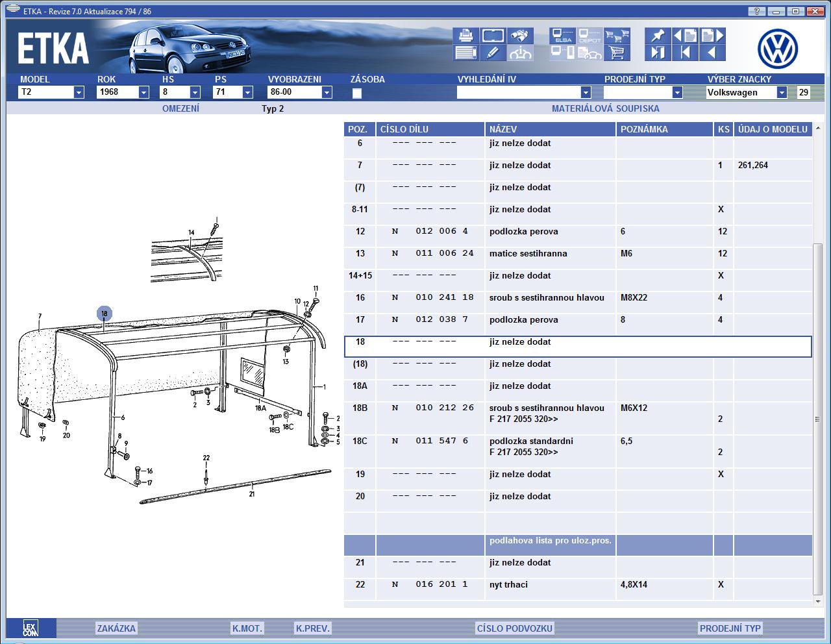831x644 pixels.
Task: Click the exit door icon
Action: 658,53
